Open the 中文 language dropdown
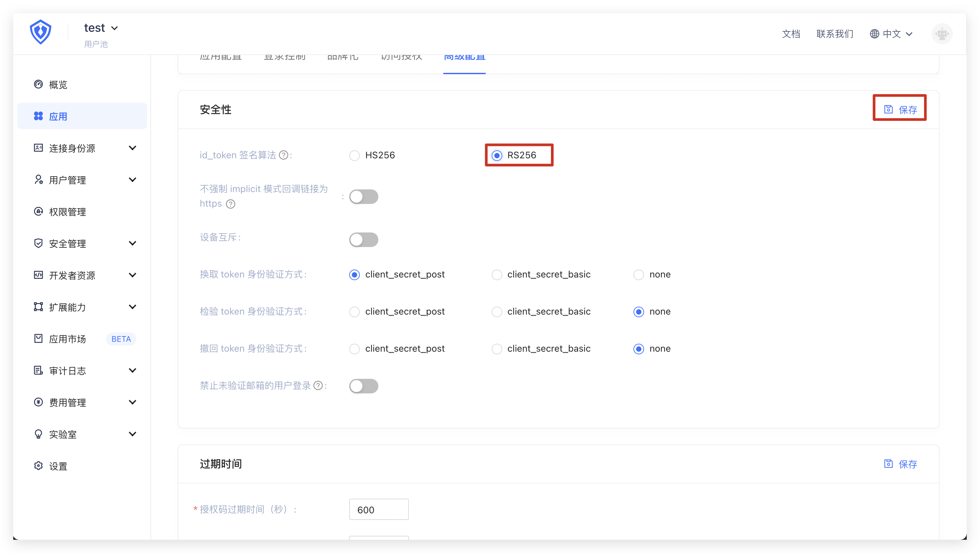This screenshot has height=553, width=980. pyautogui.click(x=891, y=34)
